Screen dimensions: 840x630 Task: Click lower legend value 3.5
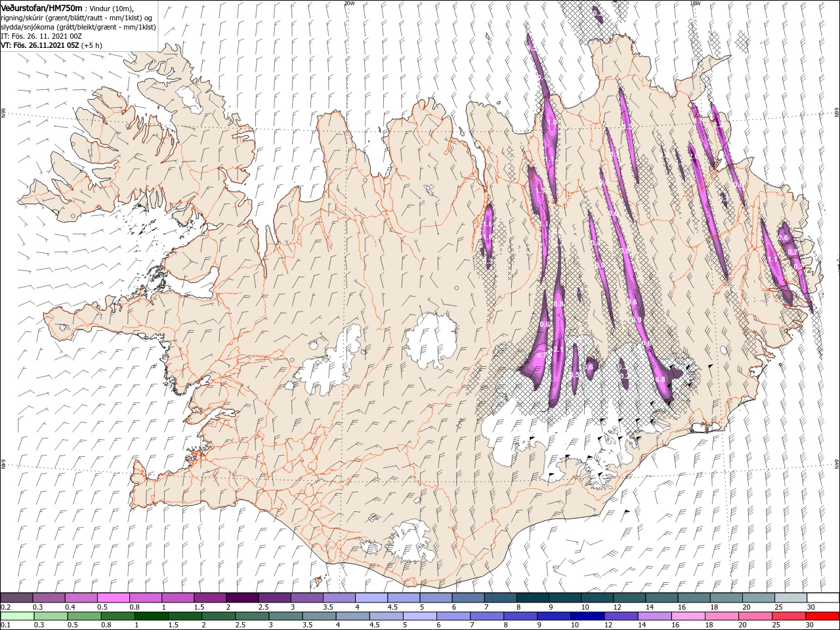click(307, 625)
